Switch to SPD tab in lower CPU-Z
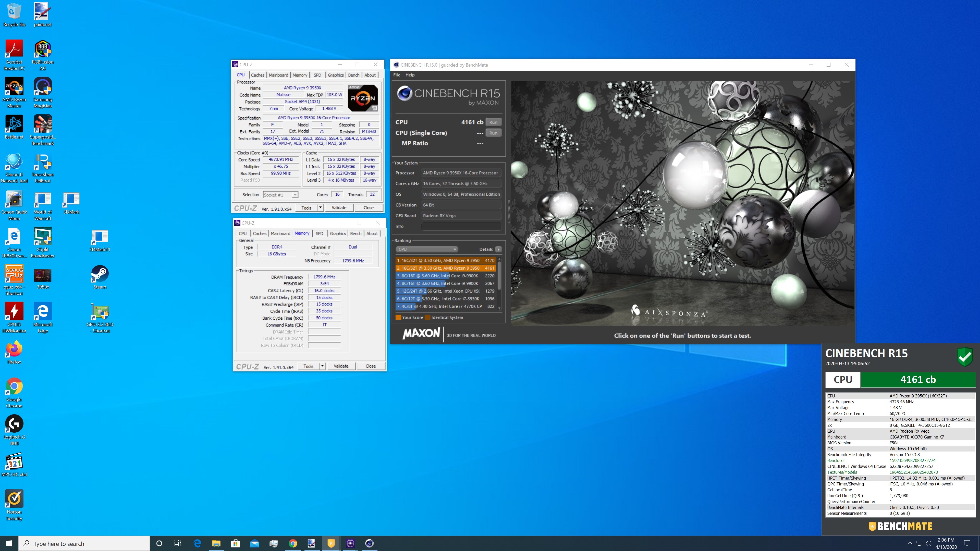 [320, 233]
